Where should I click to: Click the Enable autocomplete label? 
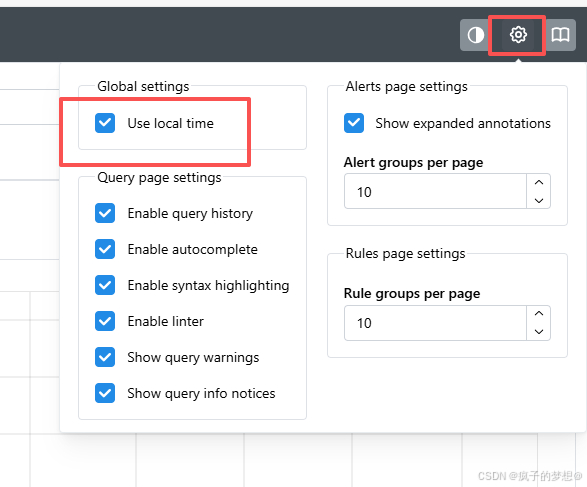click(193, 250)
